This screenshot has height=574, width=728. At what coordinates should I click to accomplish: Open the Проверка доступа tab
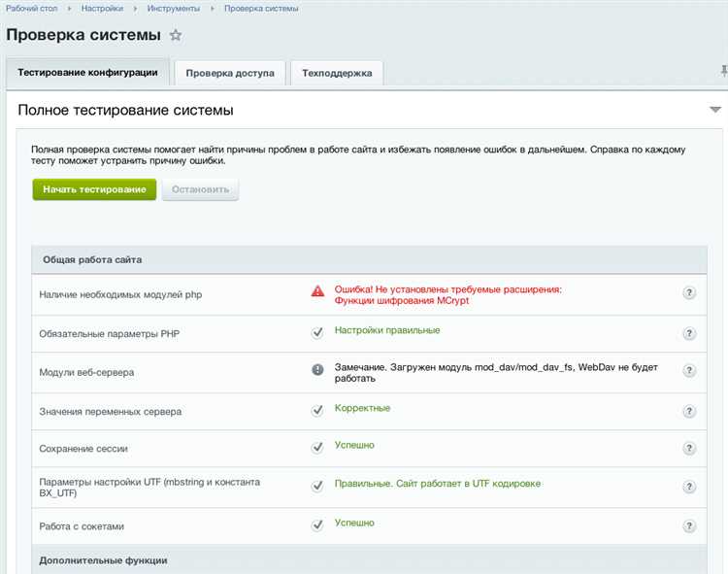(230, 73)
